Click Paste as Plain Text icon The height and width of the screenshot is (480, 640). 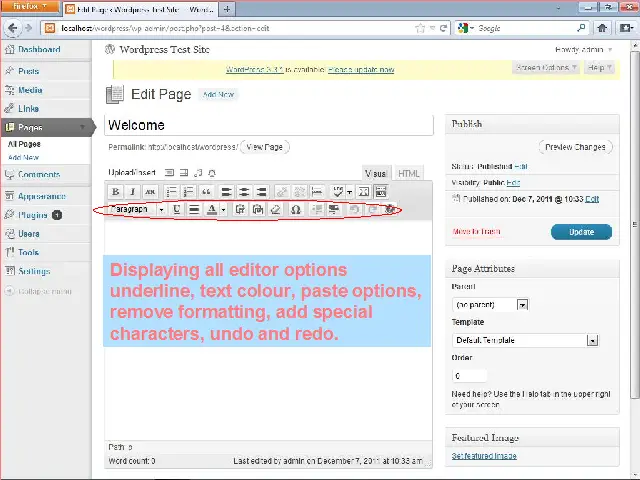pyautogui.click(x=240, y=209)
